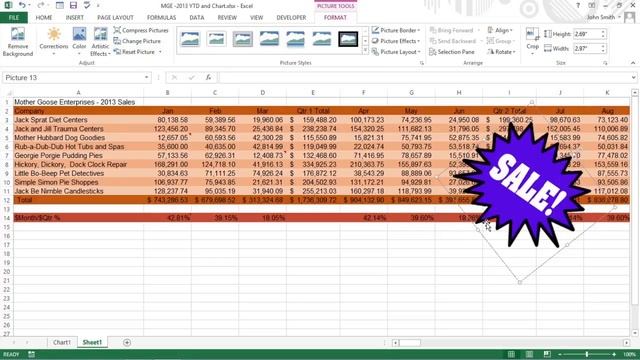
Task: Click the Name Box showing Picture 13
Action: (73, 78)
